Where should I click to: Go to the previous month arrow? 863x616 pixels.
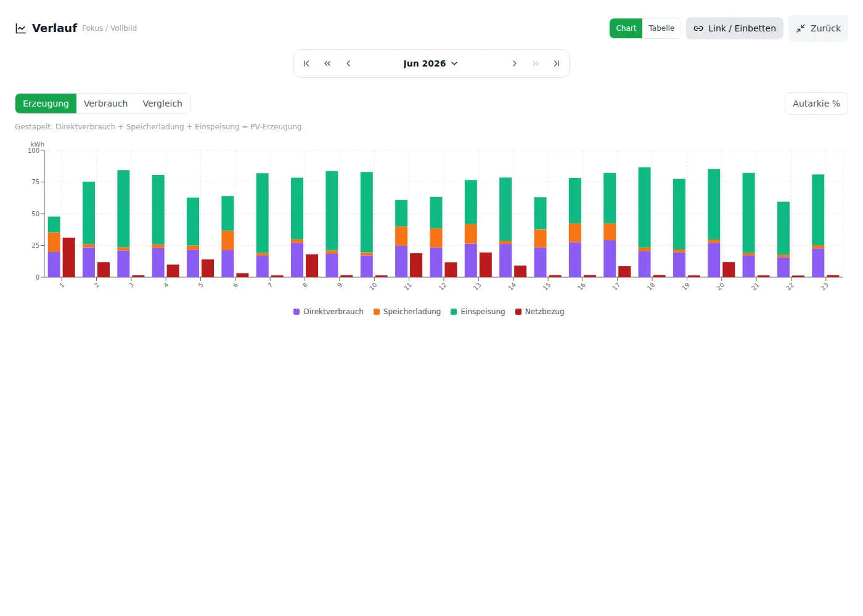348,63
